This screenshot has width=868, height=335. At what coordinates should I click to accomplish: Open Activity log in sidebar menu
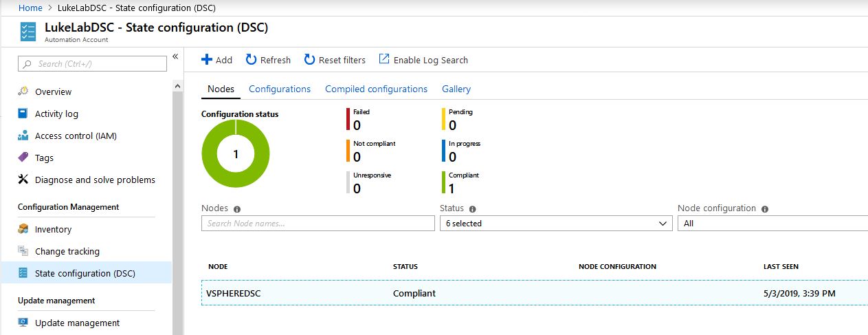coord(56,114)
